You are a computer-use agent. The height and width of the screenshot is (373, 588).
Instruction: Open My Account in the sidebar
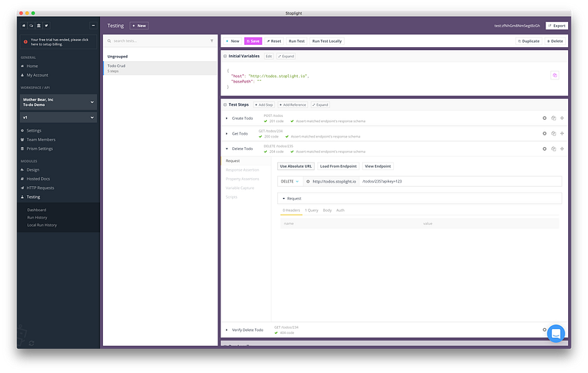coord(37,75)
